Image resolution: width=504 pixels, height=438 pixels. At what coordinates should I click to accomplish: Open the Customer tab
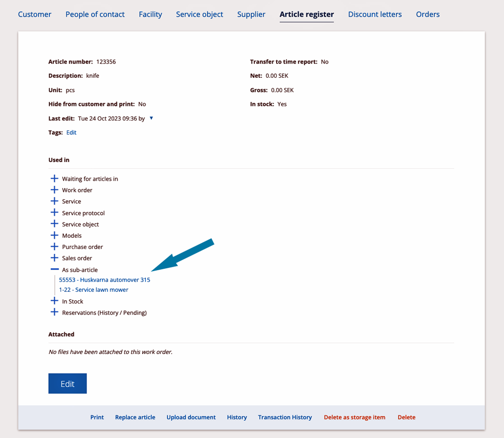click(34, 14)
